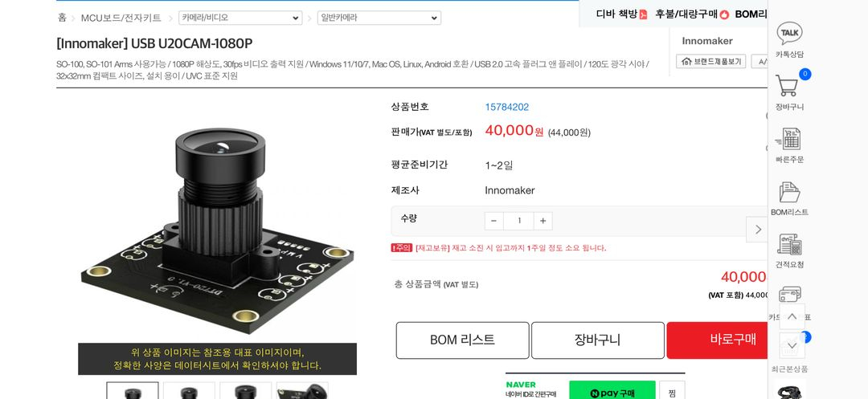Go to MCU보드/전자키트 breadcrumb
868x399 pixels.
tap(121, 18)
